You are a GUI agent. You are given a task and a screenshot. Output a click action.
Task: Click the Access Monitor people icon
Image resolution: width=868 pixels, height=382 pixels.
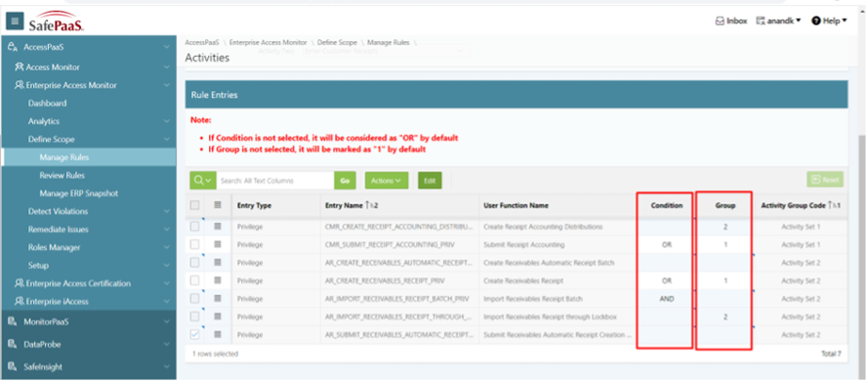tap(20, 67)
